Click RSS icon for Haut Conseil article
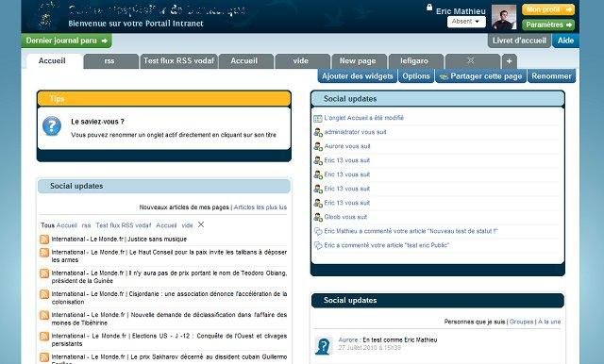The width and height of the screenshot is (604, 364). click(44, 253)
